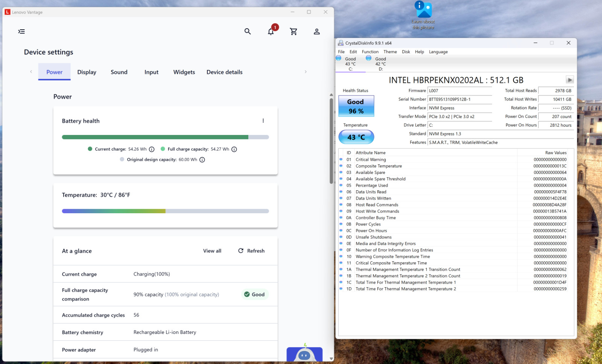The image size is (602, 364).
Task: Click the battery health progress bar
Action: (166, 137)
